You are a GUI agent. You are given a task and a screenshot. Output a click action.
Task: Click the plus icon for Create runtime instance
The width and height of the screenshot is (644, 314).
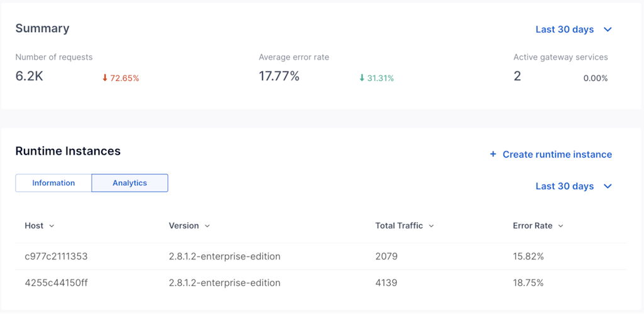(493, 154)
